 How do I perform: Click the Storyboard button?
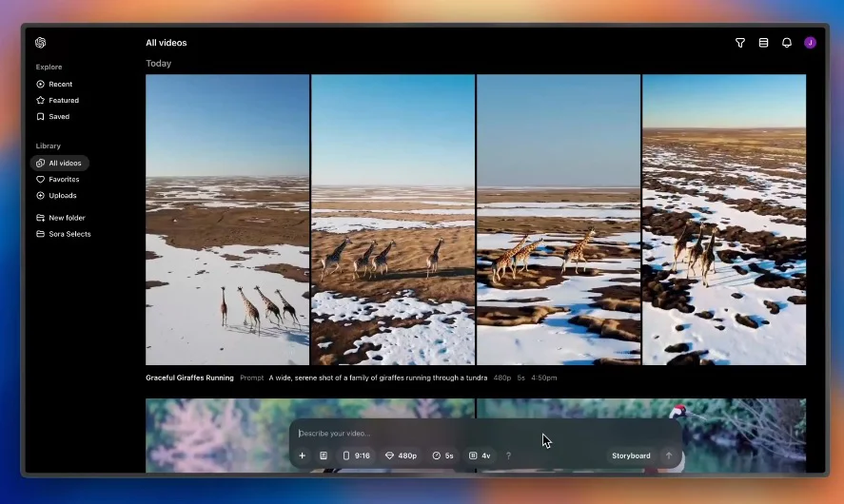pyautogui.click(x=631, y=456)
